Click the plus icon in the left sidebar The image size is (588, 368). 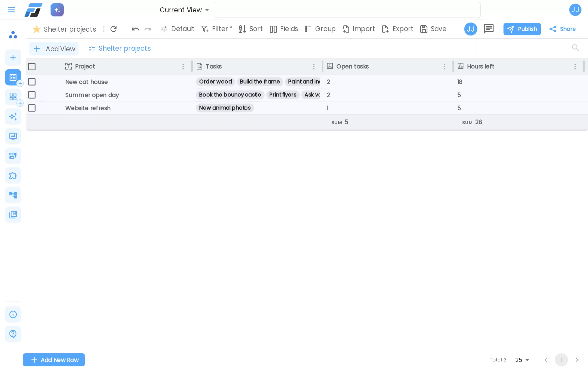click(x=13, y=58)
